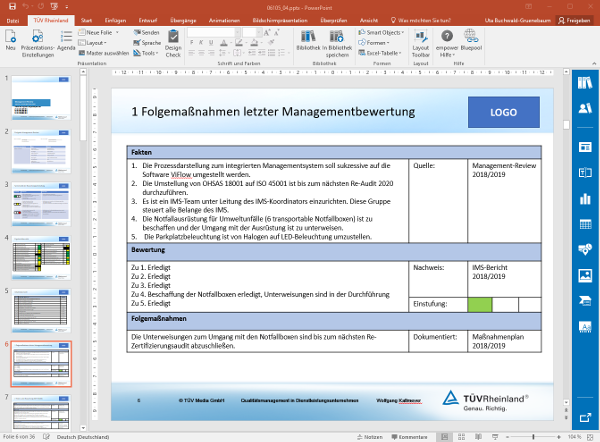Switch to the Einfügen ribbon tab
This screenshot has height=442, width=600.
pyautogui.click(x=118, y=19)
